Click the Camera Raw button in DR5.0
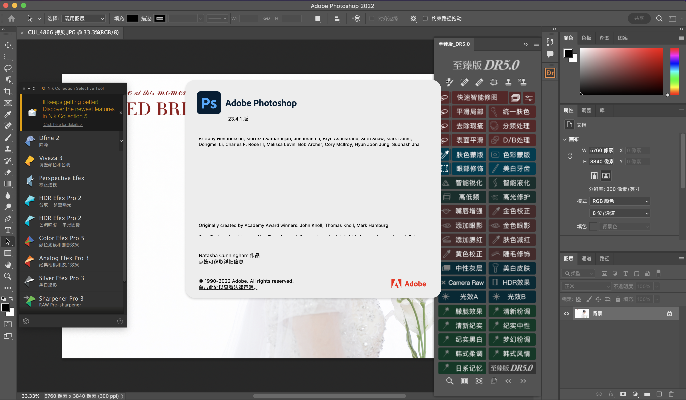Screen dimensions: 686x400 click(x=463, y=282)
